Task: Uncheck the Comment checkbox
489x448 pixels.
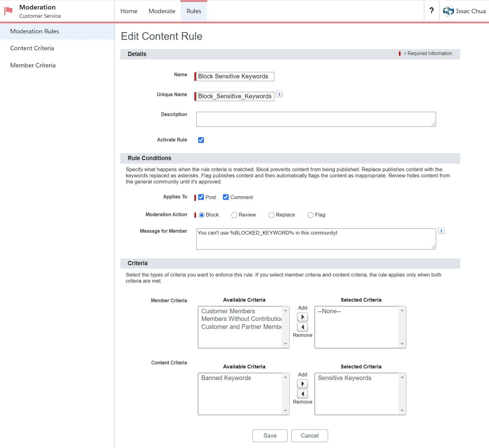Action: coord(226,197)
